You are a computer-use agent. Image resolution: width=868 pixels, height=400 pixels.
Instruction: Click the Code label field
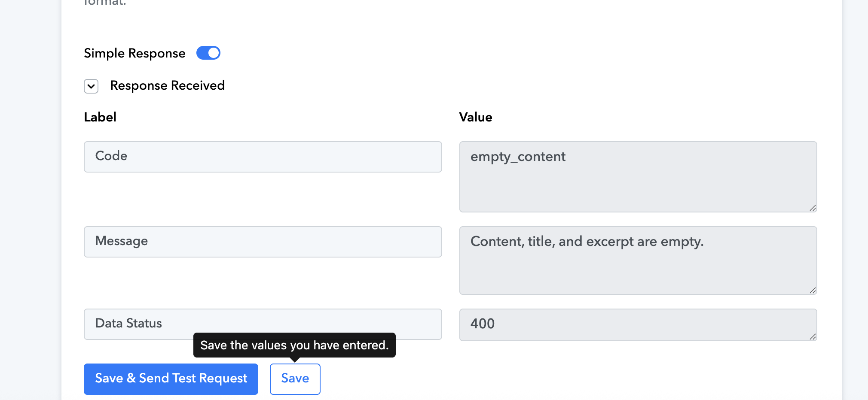pyautogui.click(x=263, y=157)
